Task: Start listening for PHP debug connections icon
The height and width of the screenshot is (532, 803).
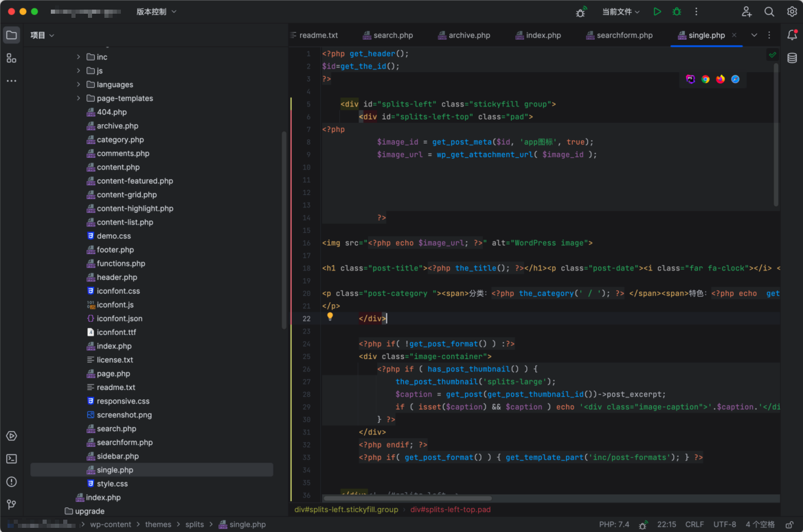Action: click(x=580, y=12)
